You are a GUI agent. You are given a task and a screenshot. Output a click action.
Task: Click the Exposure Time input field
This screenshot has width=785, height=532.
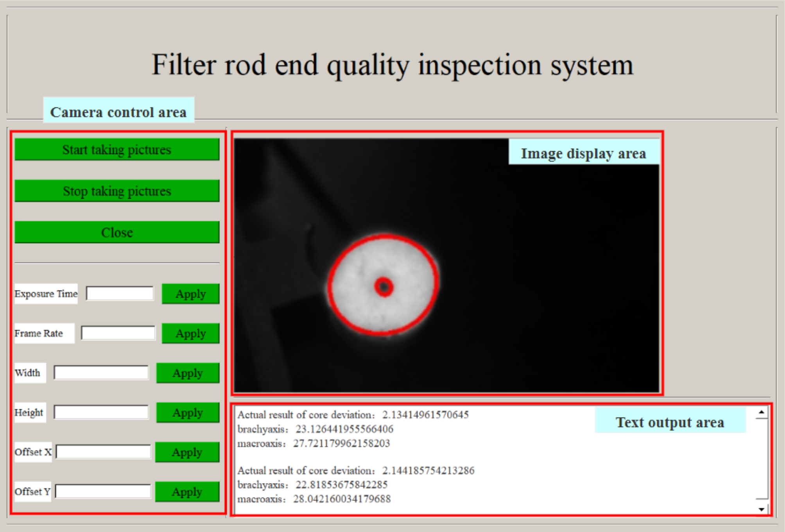pos(120,294)
